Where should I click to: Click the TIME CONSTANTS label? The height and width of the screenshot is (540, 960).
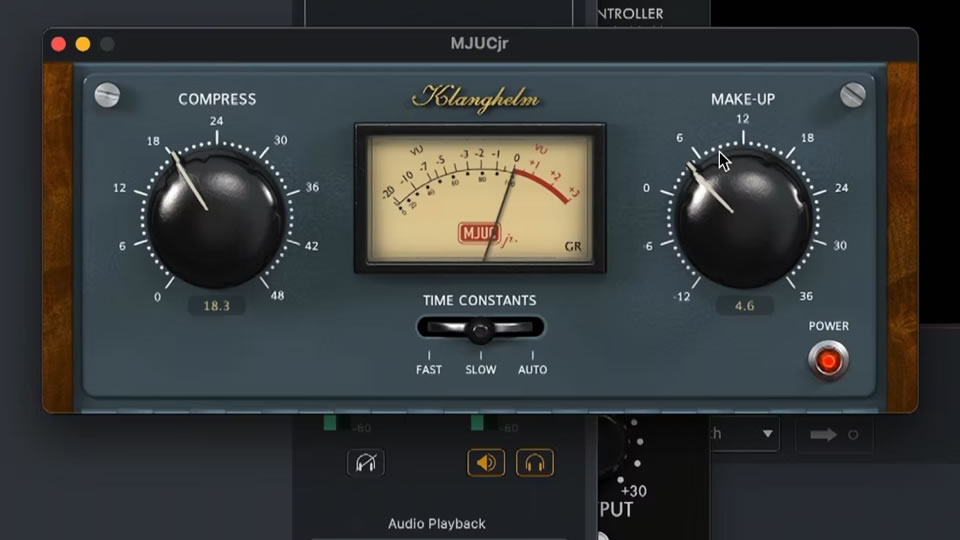point(479,301)
